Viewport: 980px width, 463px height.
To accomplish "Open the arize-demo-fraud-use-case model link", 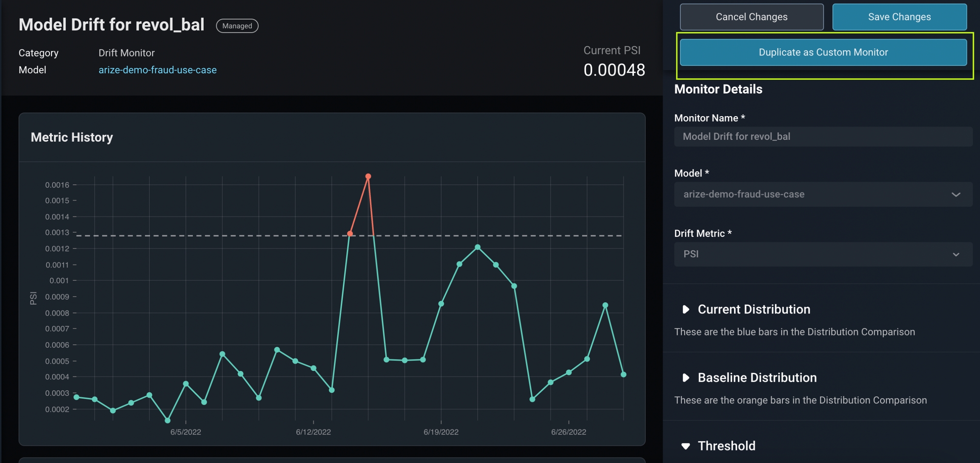I will [x=157, y=70].
